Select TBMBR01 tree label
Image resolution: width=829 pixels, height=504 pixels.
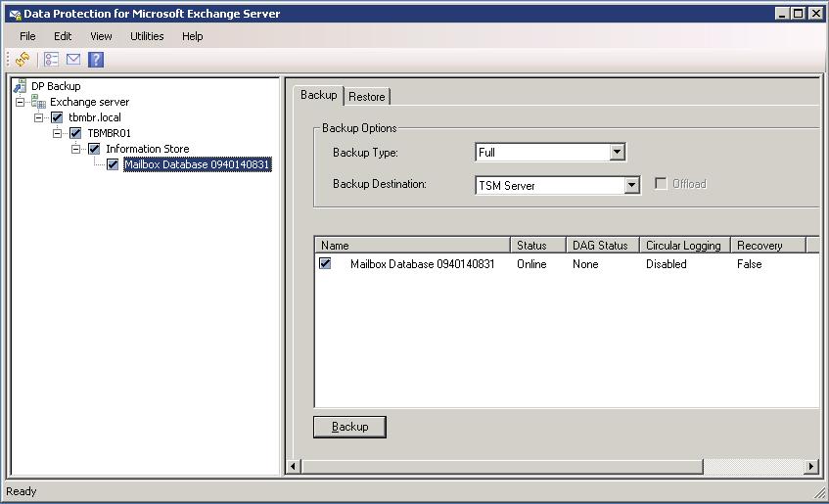tap(109, 133)
